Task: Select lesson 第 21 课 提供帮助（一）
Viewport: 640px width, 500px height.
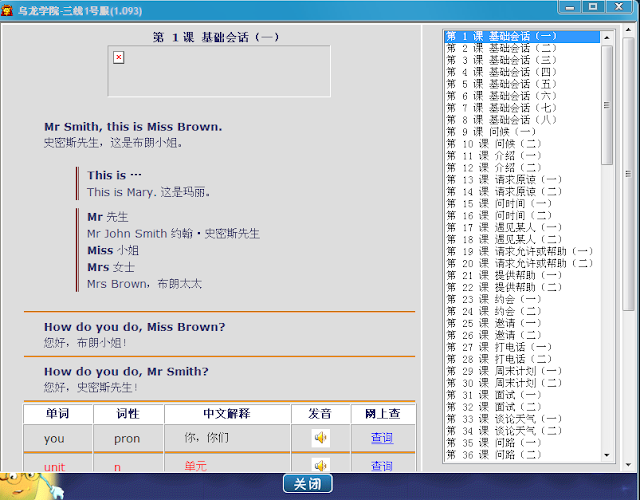Action: coord(522,276)
